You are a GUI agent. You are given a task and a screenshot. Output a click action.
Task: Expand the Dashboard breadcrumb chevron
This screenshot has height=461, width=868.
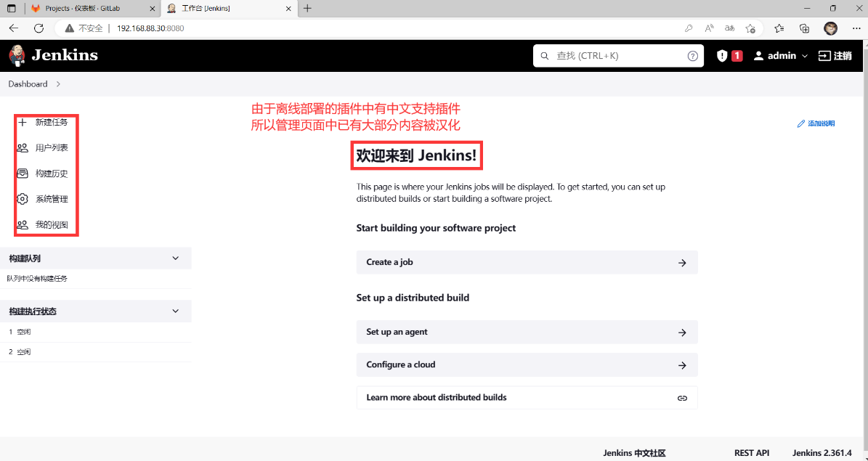coord(58,84)
